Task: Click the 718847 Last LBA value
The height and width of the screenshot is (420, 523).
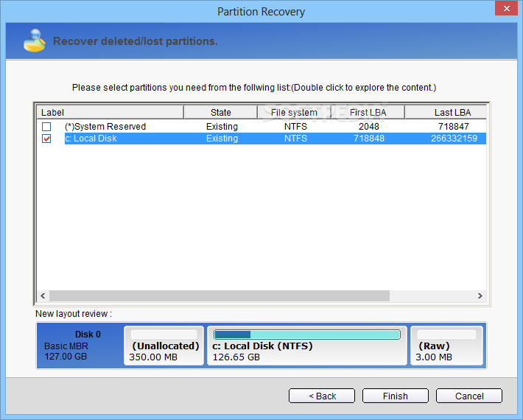Action: click(x=453, y=127)
